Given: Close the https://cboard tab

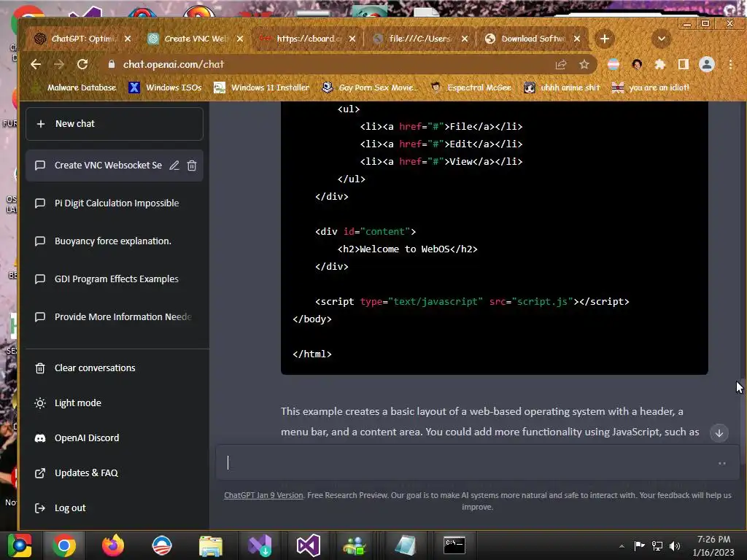Looking at the screenshot, I should [x=352, y=39].
